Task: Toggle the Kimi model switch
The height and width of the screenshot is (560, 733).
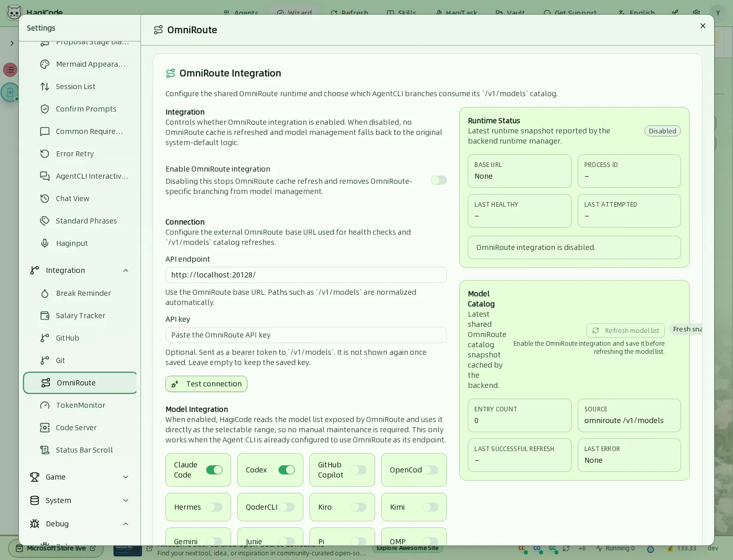Action: coord(430,507)
